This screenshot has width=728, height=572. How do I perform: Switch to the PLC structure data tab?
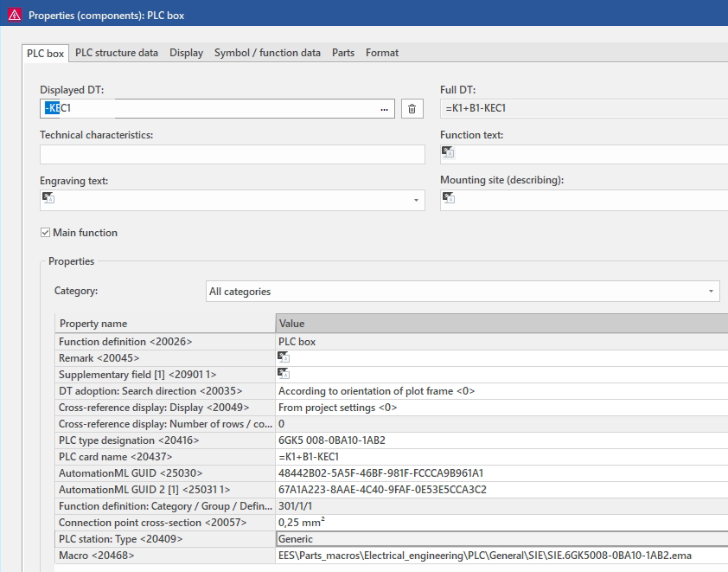click(117, 53)
